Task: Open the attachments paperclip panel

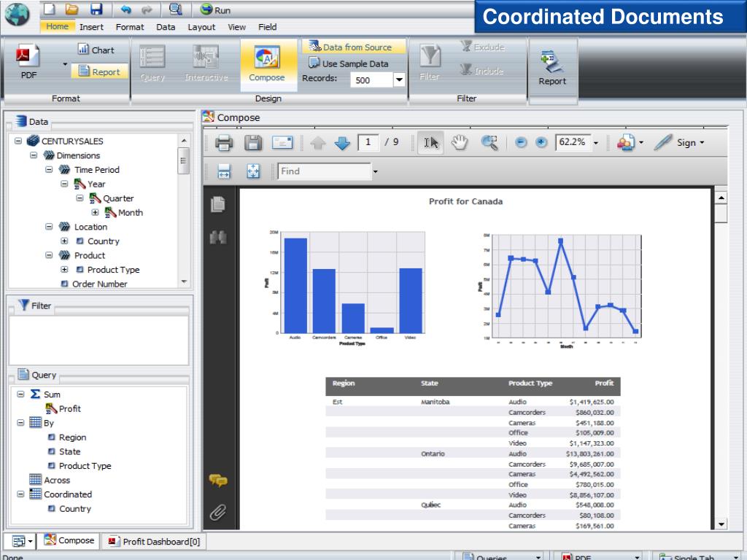Action: pos(218,513)
